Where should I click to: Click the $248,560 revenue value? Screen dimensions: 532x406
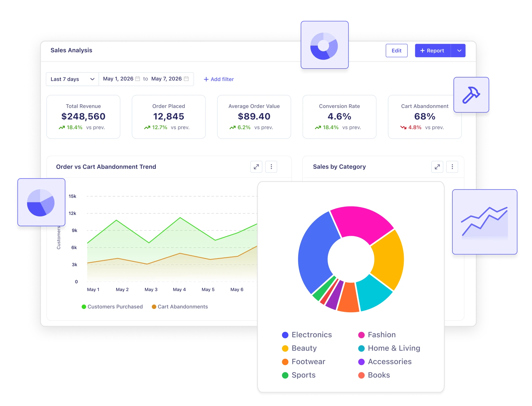point(83,116)
